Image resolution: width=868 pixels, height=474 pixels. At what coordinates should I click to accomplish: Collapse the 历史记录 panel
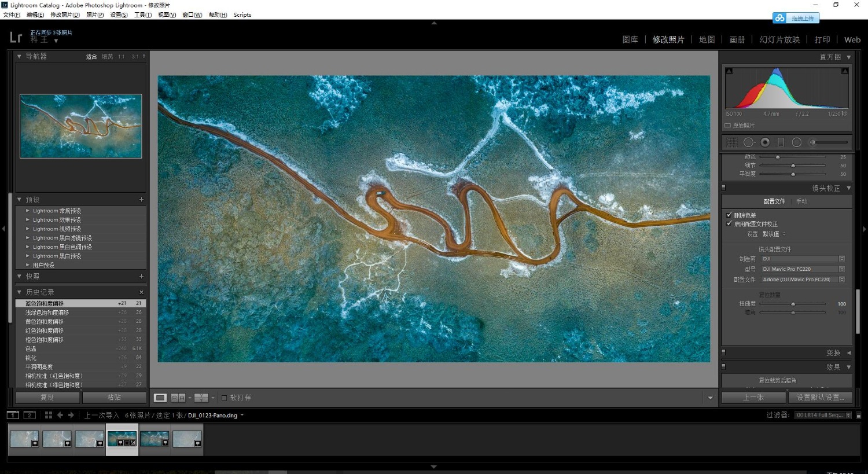pos(19,292)
